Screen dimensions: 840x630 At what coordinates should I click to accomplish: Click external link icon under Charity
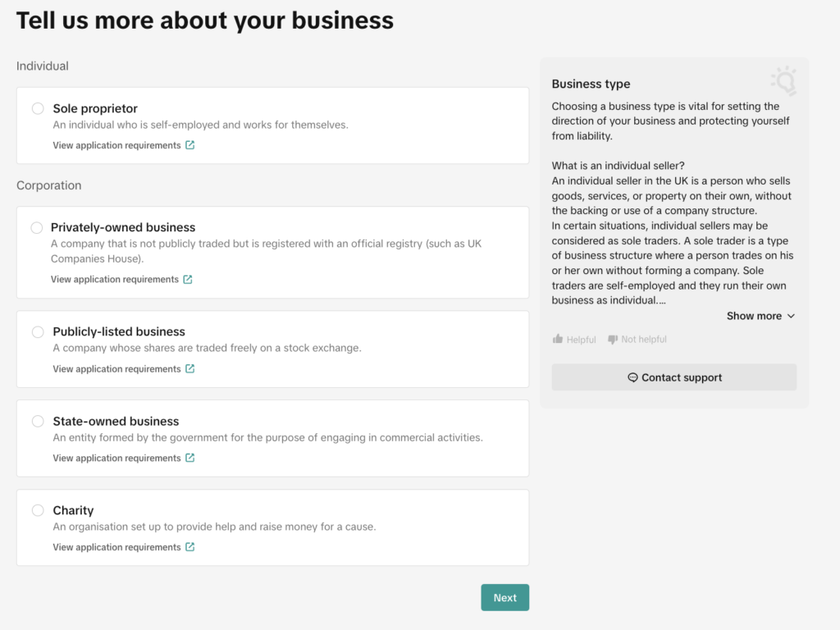[190, 547]
